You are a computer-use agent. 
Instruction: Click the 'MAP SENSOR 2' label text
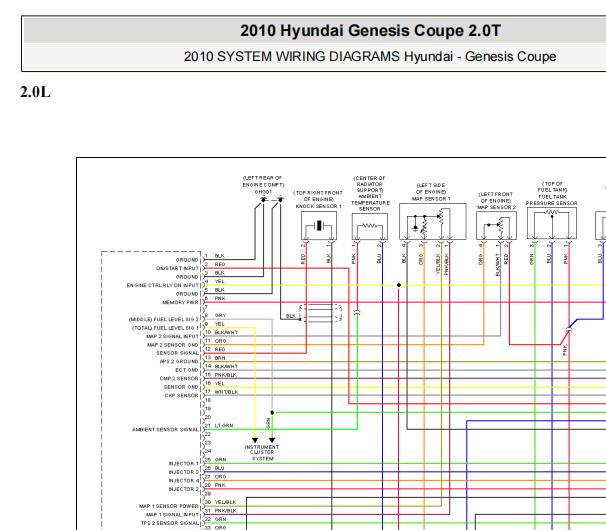[496, 207]
